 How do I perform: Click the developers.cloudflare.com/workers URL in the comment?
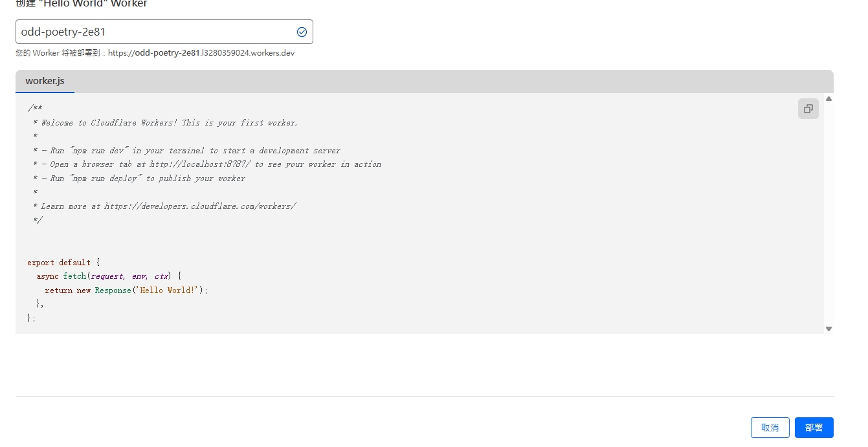200,206
